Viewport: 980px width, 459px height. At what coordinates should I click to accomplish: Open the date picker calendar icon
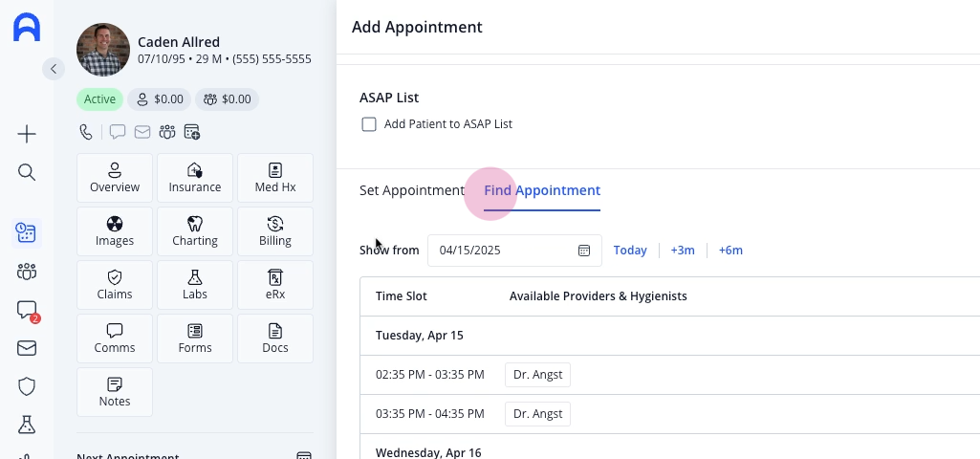click(x=584, y=251)
